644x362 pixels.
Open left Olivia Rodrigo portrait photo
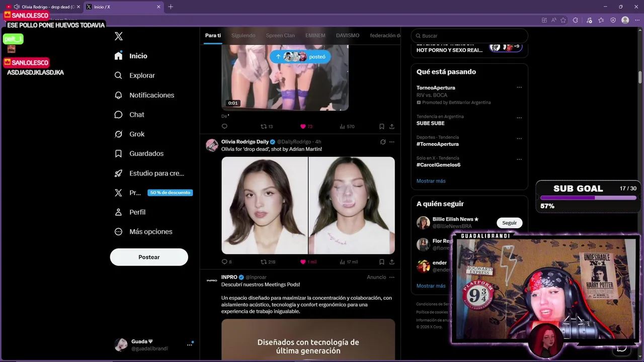265,205
